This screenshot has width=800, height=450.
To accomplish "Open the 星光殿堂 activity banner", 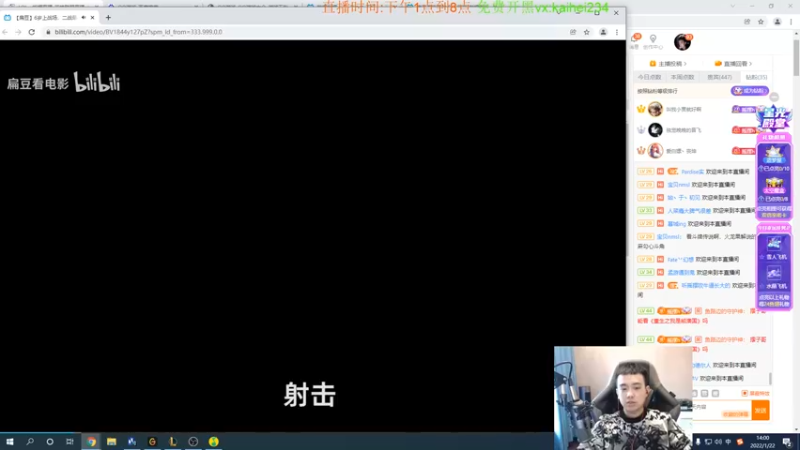I will (x=774, y=119).
